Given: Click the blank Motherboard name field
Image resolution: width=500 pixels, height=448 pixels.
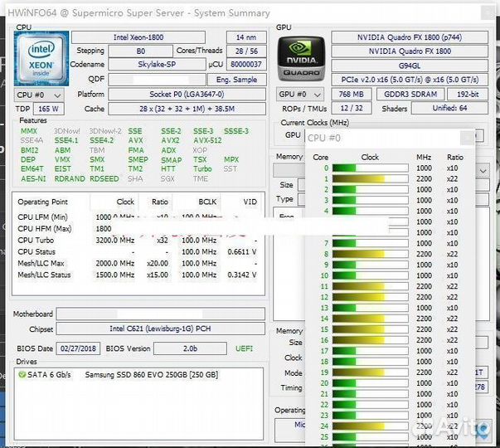Looking at the screenshot, I should pos(160,314).
